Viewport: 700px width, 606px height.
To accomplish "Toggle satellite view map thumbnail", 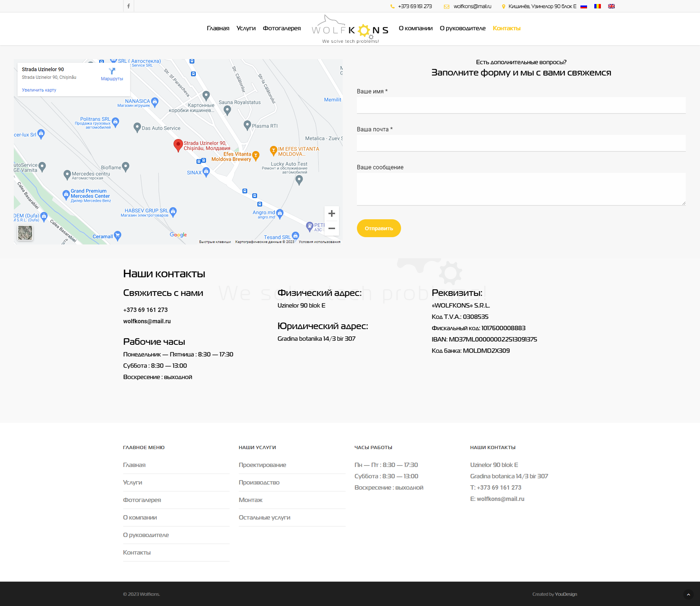I will pyautogui.click(x=25, y=233).
